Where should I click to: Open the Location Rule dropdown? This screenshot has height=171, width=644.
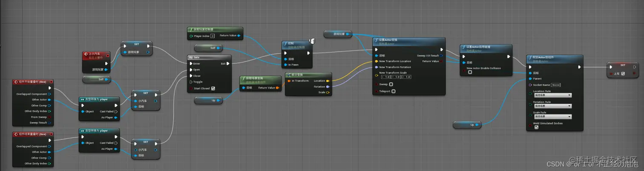pyautogui.click(x=552, y=95)
